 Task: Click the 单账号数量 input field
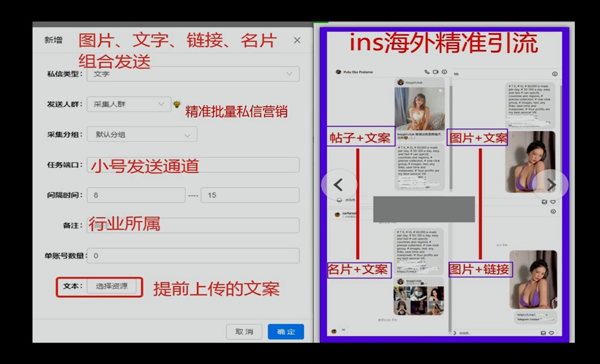(193, 256)
